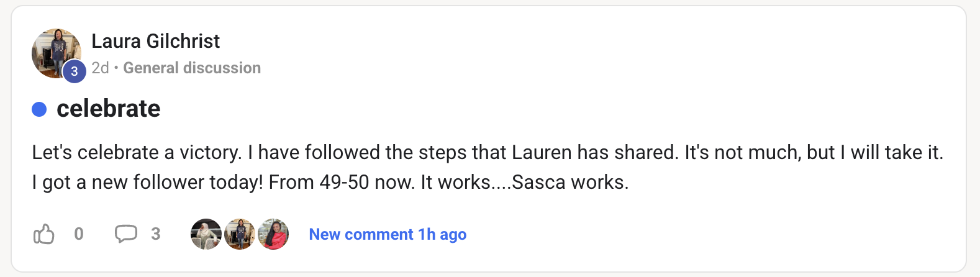View the commenter avatar wearing a red top
The height and width of the screenshot is (277, 980).
coord(273,234)
